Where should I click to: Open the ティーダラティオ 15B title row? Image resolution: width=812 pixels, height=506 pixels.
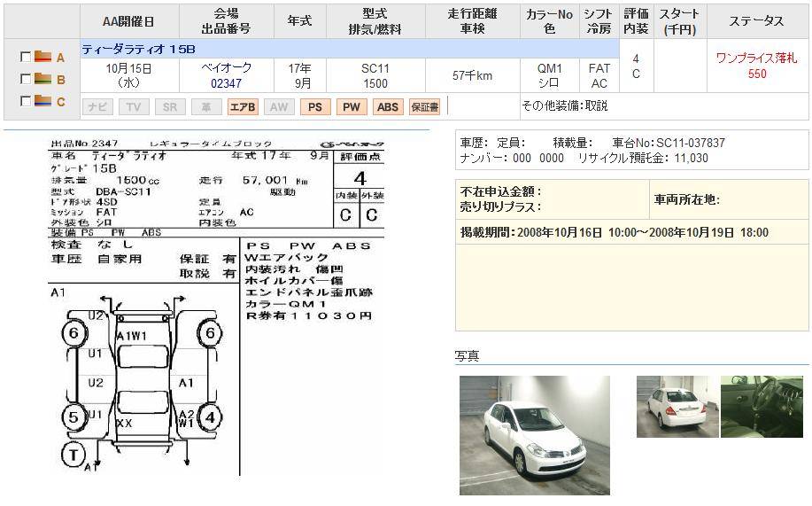click(350, 50)
